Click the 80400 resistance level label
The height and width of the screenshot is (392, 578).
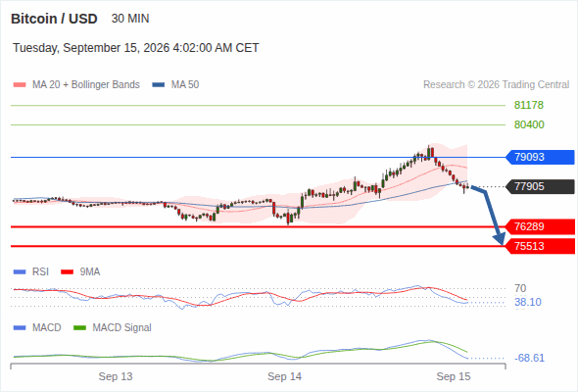tap(529, 124)
